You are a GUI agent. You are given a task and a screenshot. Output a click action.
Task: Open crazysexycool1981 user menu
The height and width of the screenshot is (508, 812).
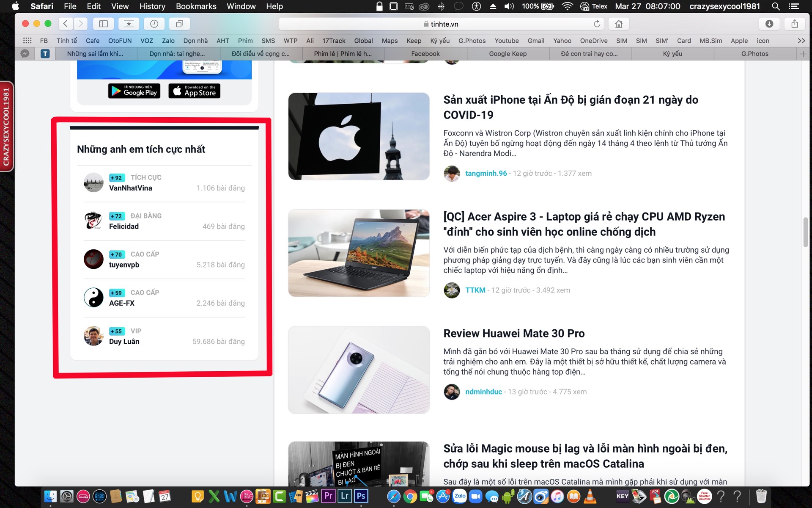coord(724,6)
